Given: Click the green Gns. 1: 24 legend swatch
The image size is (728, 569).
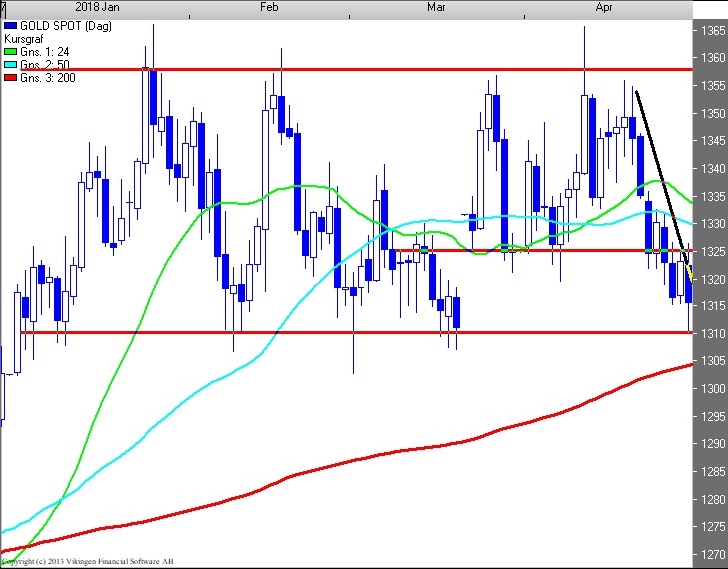Looking at the screenshot, I should [11, 50].
